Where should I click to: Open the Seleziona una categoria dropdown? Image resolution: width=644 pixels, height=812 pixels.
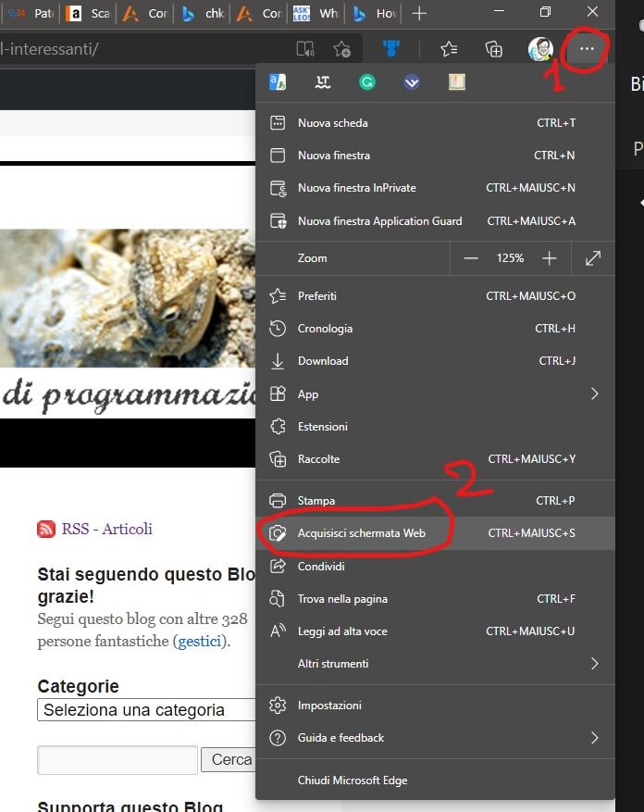[x=146, y=710]
